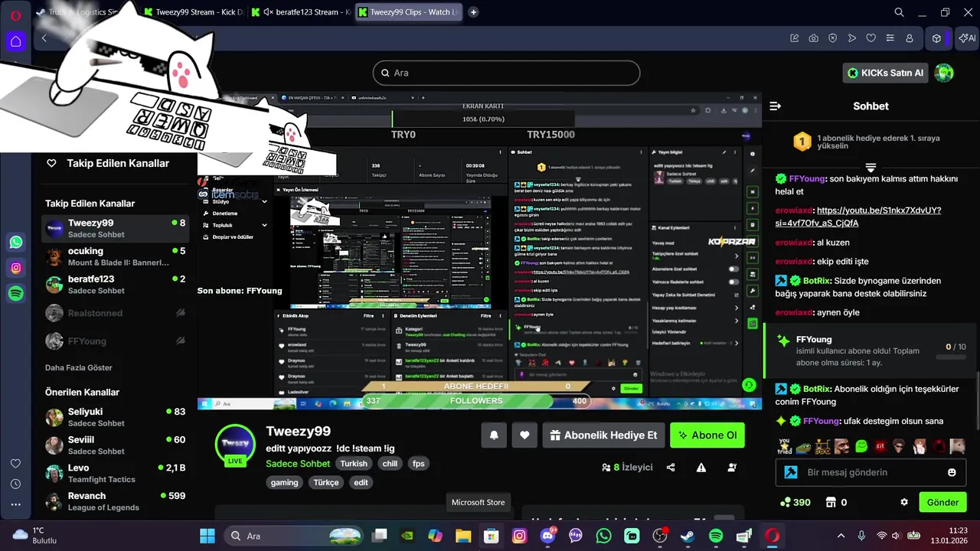The height and width of the screenshot is (551, 980).
Task: Open the browser profile person icon
Action: (910, 38)
